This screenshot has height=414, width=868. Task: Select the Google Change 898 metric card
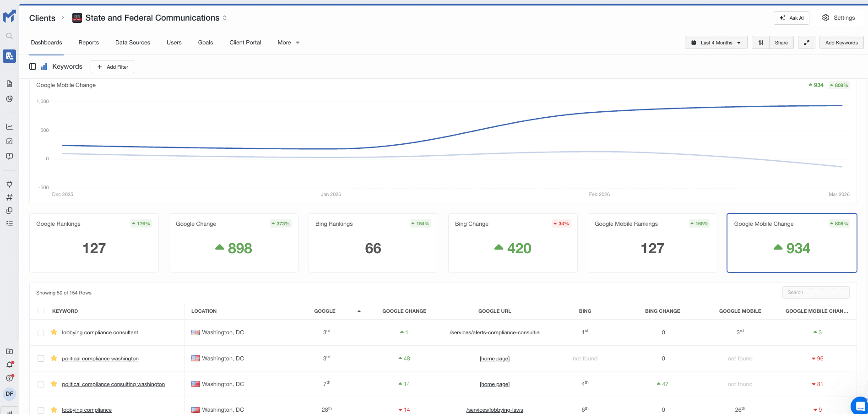pos(233,243)
